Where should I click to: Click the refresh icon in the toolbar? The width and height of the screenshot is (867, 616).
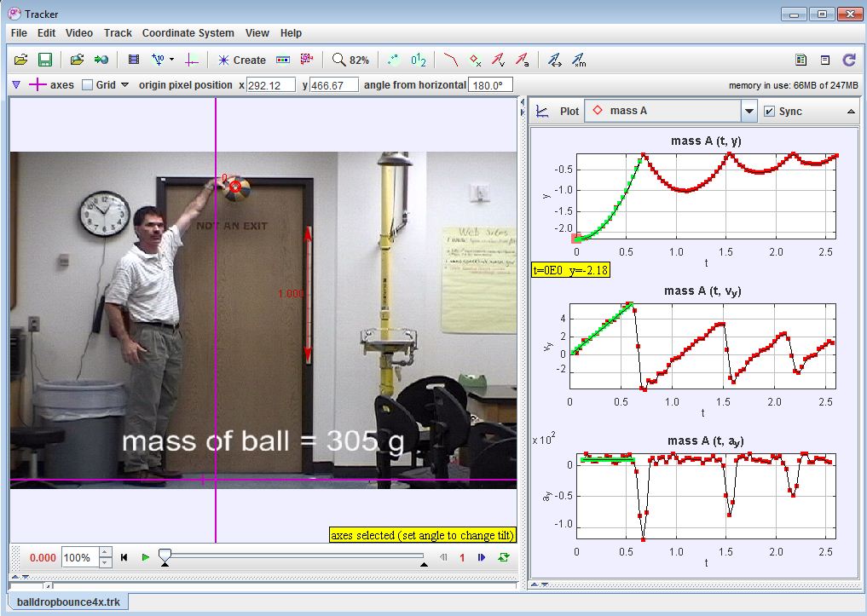tap(848, 60)
